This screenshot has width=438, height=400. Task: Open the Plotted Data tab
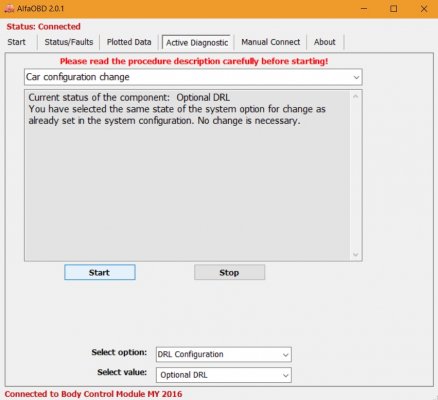point(129,42)
